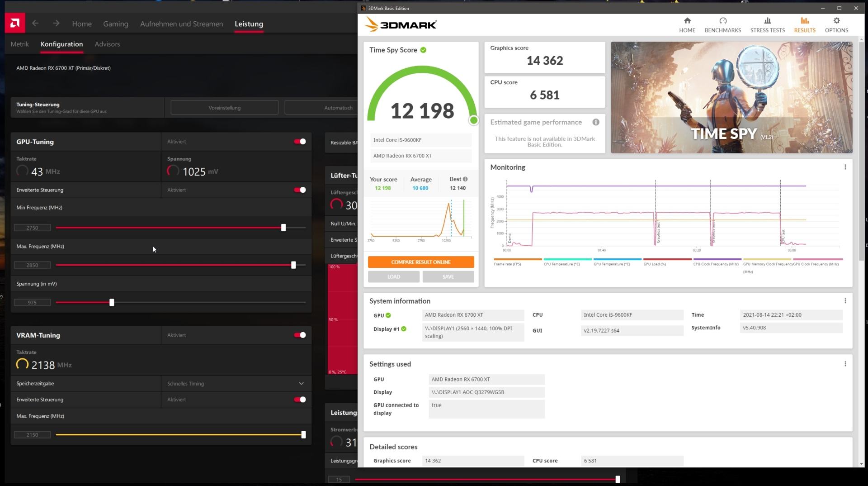Click the 3DMark title bar app icon
This screenshot has width=868, height=486.
[363, 8]
